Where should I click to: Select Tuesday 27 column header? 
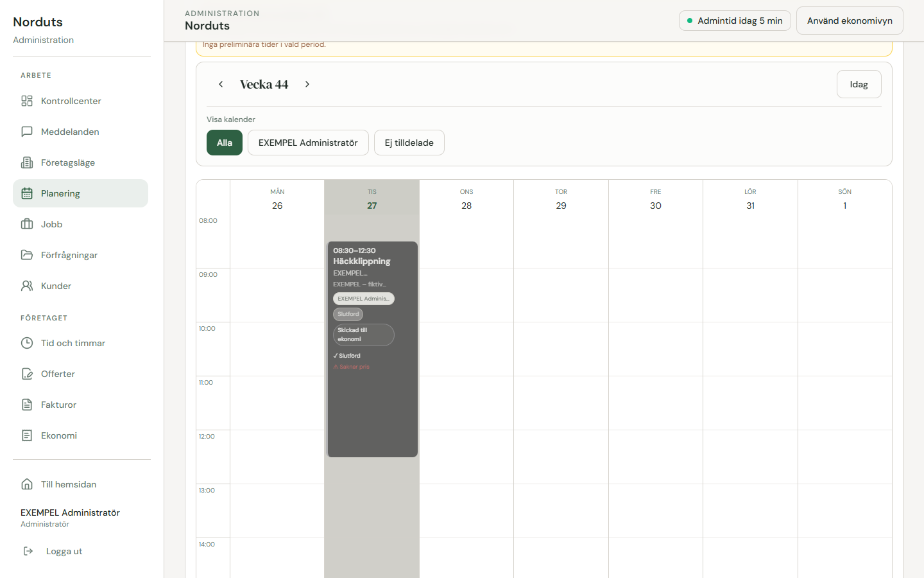coord(372,199)
